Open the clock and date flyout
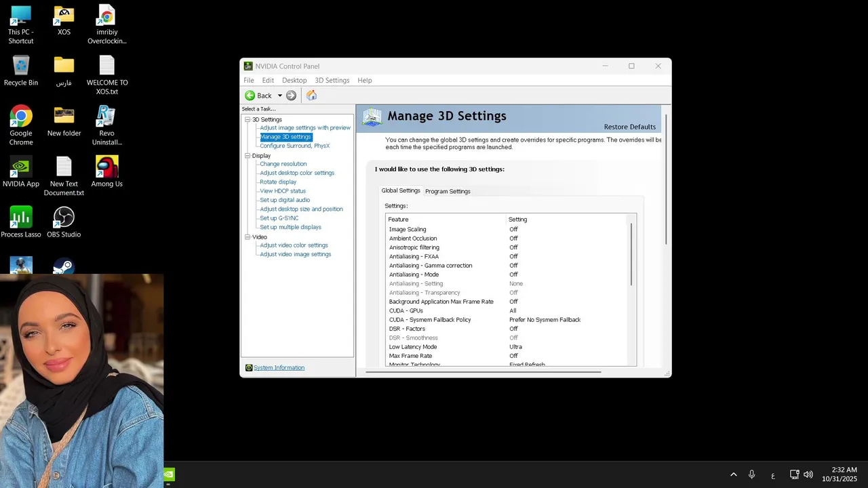This screenshot has width=868, height=488. [x=840, y=474]
